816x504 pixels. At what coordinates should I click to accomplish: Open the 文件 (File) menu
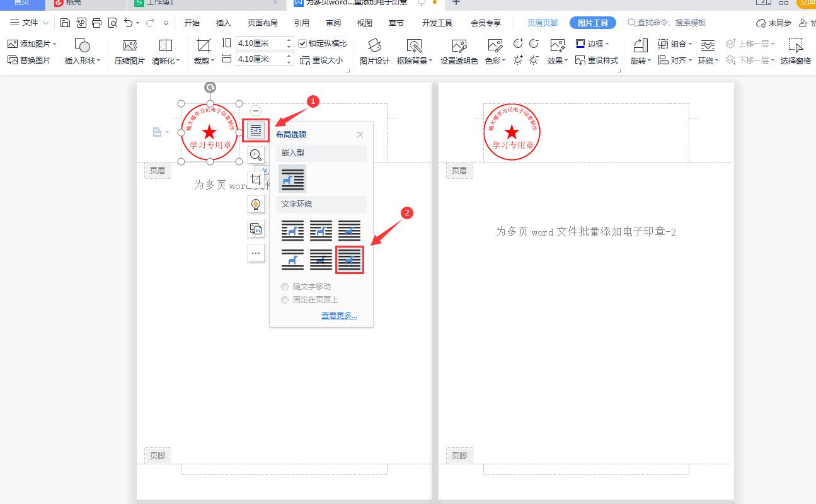(x=29, y=23)
